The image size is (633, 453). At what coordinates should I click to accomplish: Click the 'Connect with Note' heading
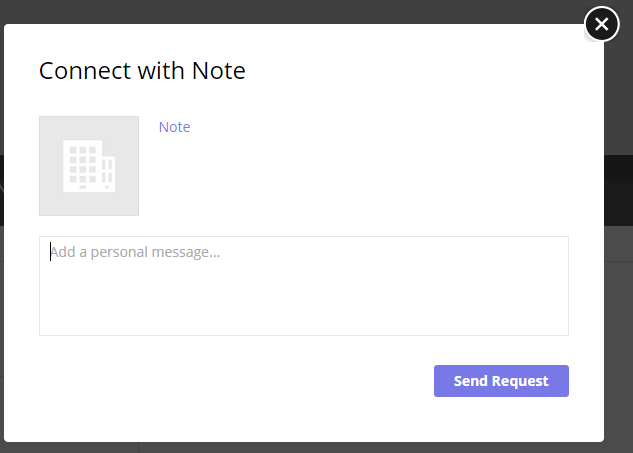(142, 71)
